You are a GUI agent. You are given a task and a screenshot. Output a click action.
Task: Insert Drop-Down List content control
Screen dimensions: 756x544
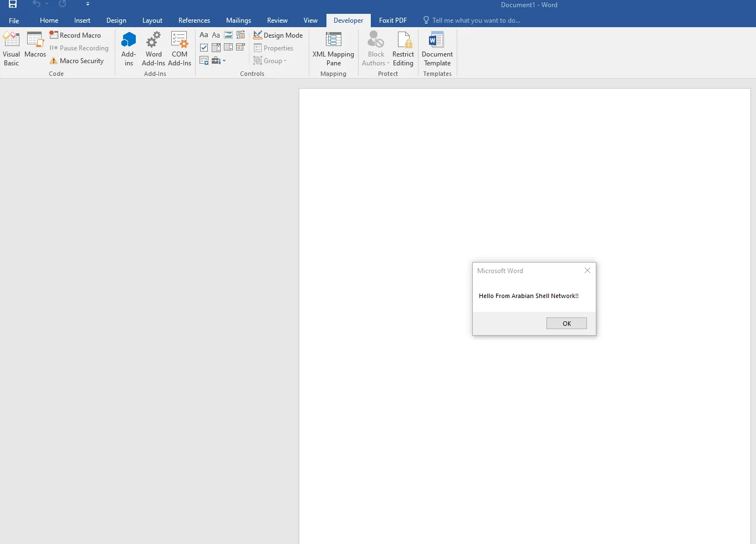228,48
